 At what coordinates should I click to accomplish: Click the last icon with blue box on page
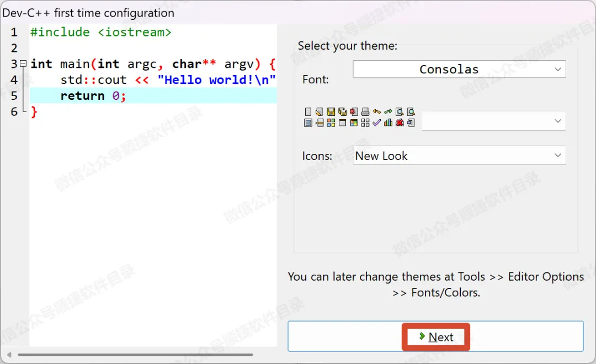pos(411,123)
